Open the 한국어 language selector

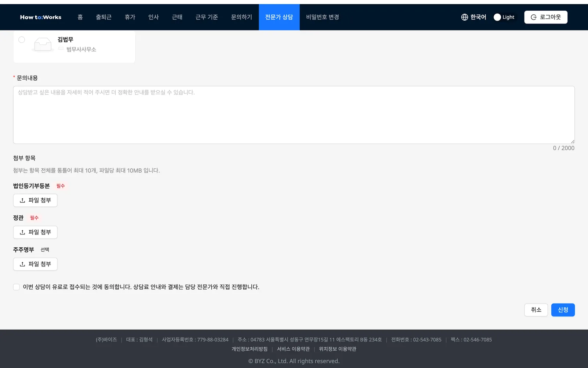[x=474, y=17]
